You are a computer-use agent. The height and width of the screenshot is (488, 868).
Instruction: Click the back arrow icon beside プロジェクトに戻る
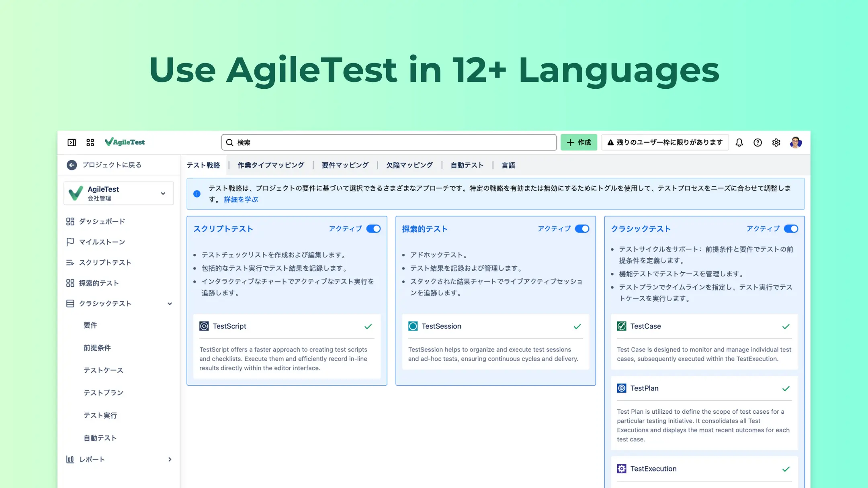(x=72, y=165)
